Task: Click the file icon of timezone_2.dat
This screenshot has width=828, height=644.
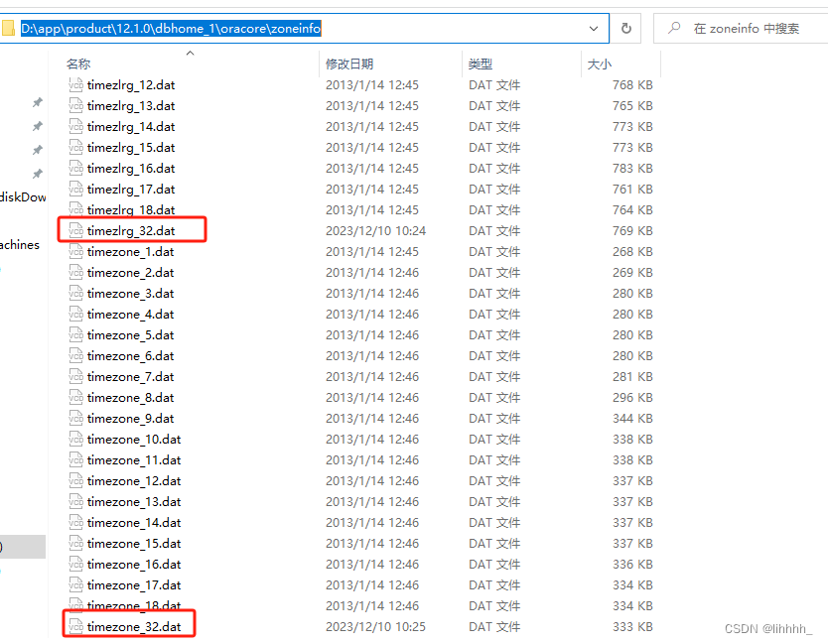Action: 76,272
